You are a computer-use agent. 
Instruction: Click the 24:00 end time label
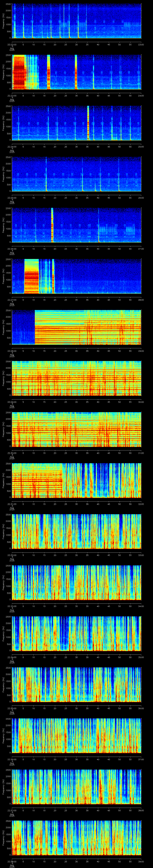(x=141, y=96)
